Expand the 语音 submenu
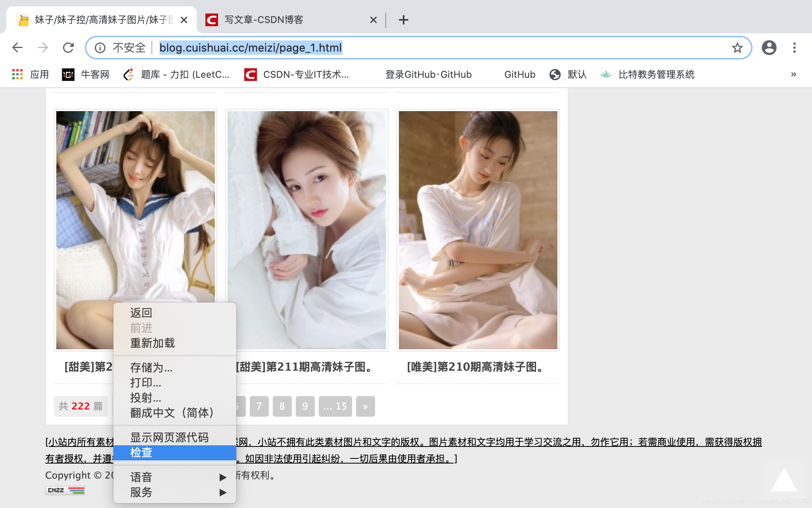The image size is (812, 508). [174, 477]
